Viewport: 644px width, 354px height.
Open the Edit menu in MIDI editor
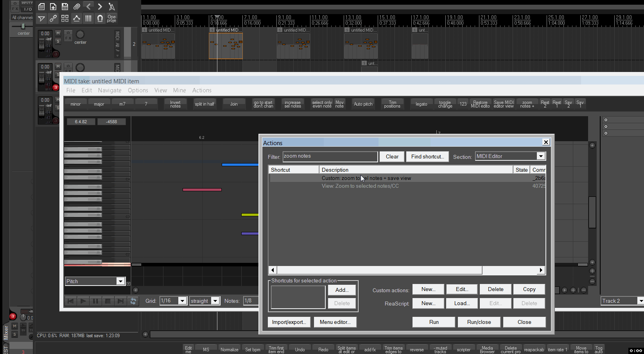[x=87, y=90]
